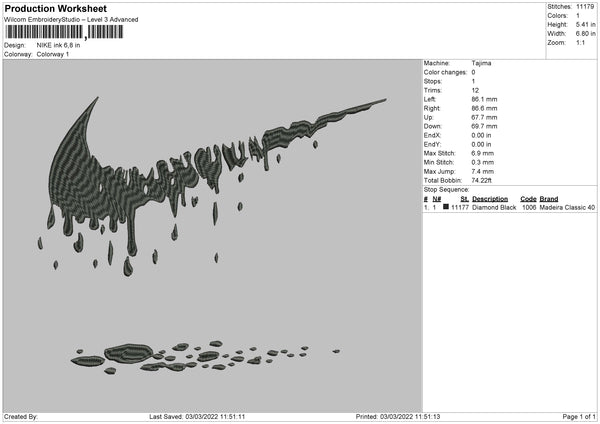Screen dimensions: 600x424
Task: Click the EndY value 0.00 in
Action: [481, 144]
